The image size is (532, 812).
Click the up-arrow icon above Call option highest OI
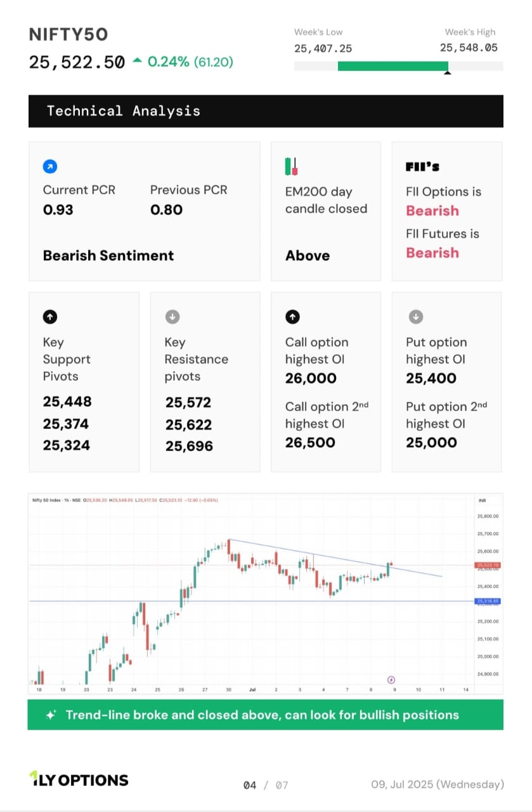click(292, 317)
